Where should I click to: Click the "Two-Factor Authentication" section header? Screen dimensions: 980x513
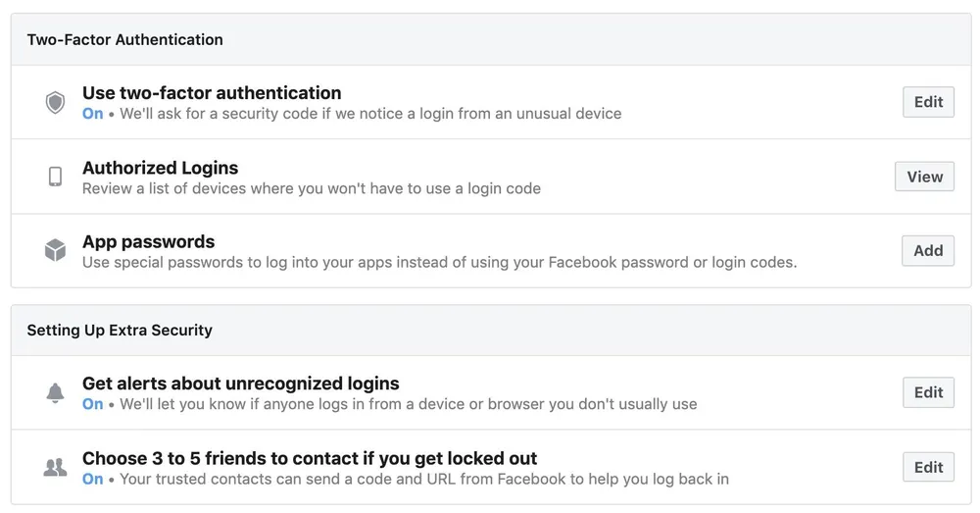pos(124,40)
